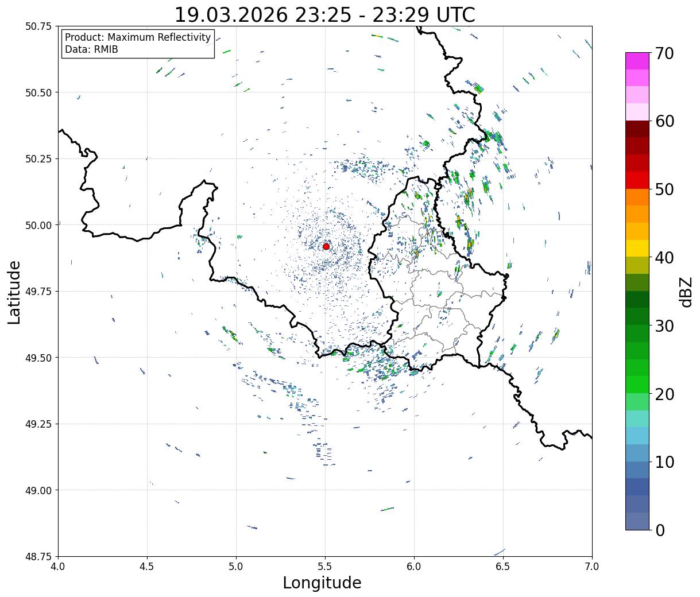Click the plot title with date and UTC time
This screenshot has width=700, height=597.
pos(325,14)
